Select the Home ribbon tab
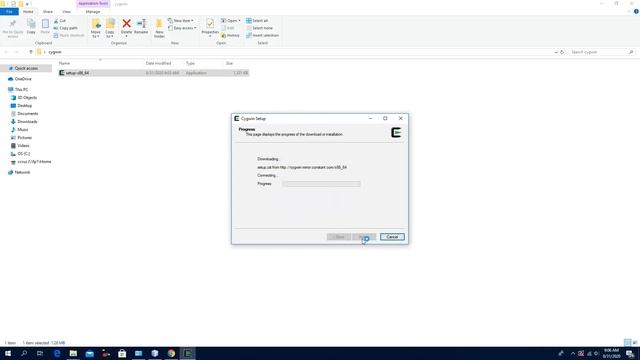The width and height of the screenshot is (640, 360). [28, 12]
